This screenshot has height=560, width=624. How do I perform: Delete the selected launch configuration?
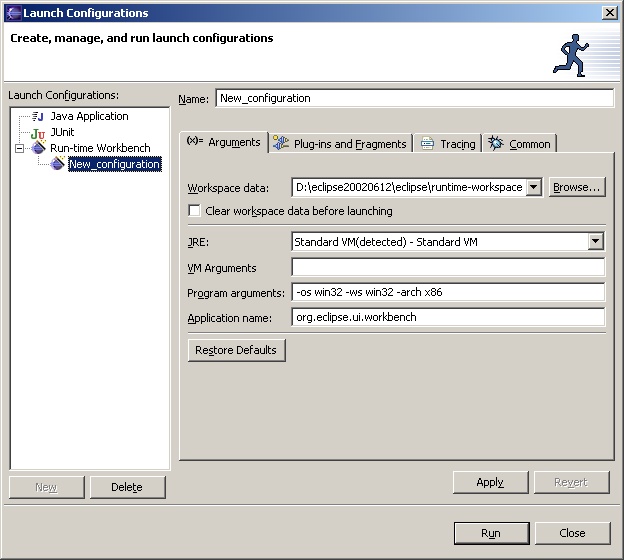127,487
